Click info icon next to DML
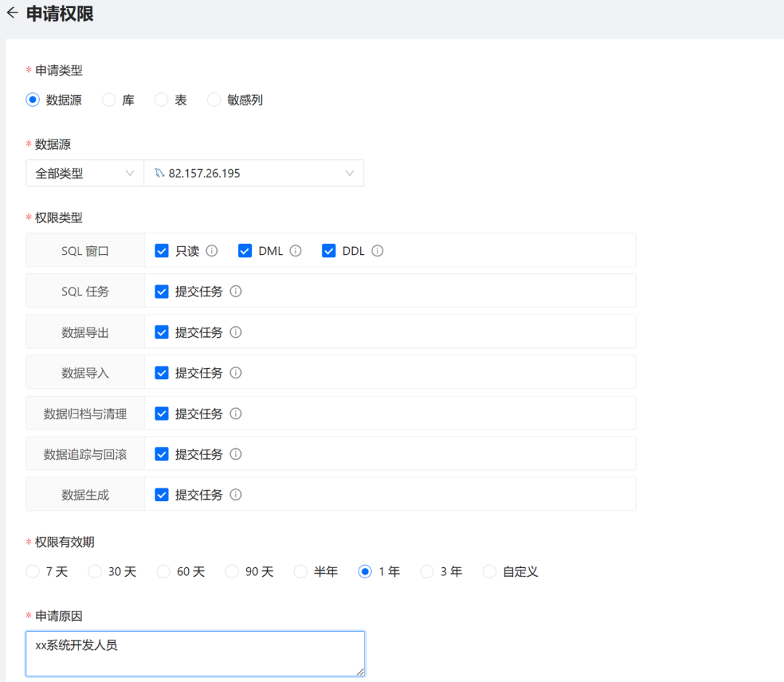Image resolution: width=784 pixels, height=682 pixels. point(295,251)
